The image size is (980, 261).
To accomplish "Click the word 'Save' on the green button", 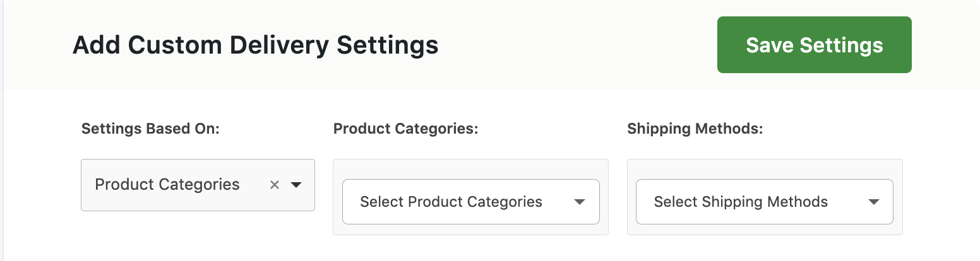I will point(770,45).
